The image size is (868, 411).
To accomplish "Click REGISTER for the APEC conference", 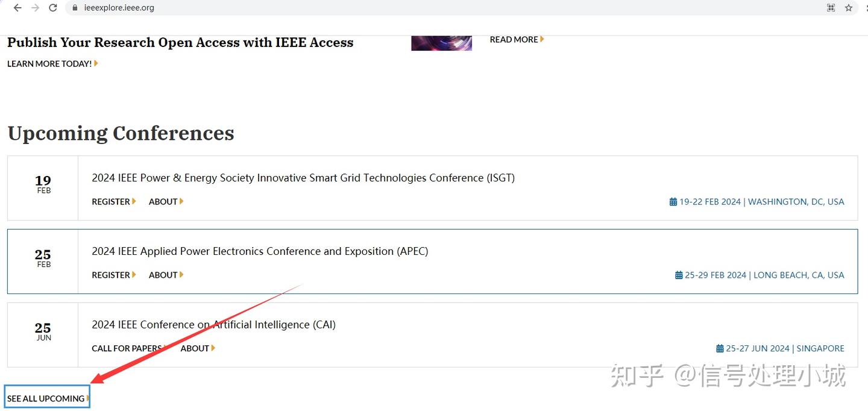I will pos(113,275).
